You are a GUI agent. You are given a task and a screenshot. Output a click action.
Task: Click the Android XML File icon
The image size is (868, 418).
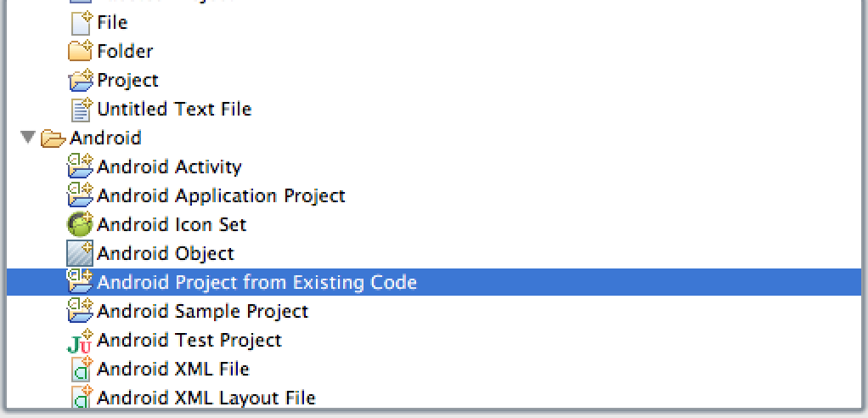(x=82, y=369)
